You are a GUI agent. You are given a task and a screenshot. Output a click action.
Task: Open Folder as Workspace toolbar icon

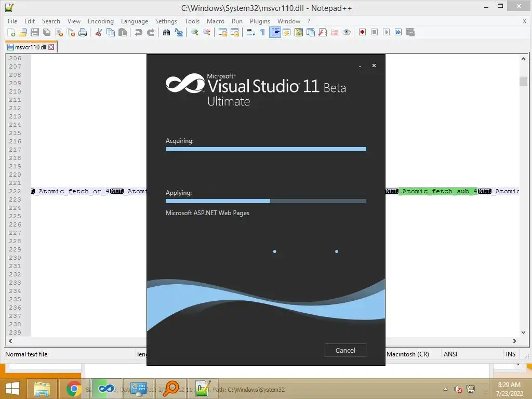click(x=335, y=32)
